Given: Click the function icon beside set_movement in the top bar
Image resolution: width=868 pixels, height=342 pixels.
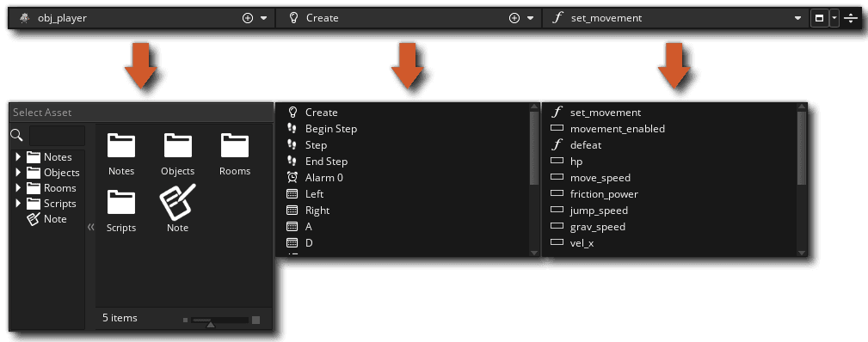Looking at the screenshot, I should click(x=558, y=18).
